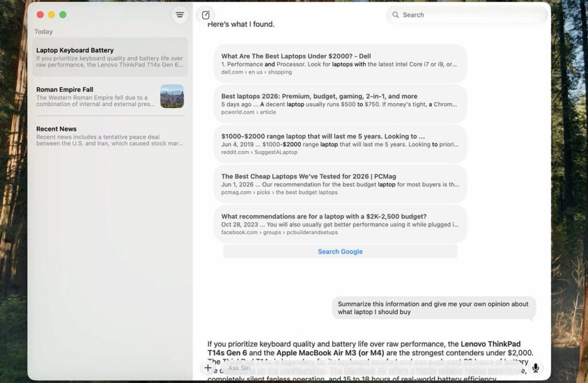Focus the Search field
The image size is (588, 383).
click(466, 15)
